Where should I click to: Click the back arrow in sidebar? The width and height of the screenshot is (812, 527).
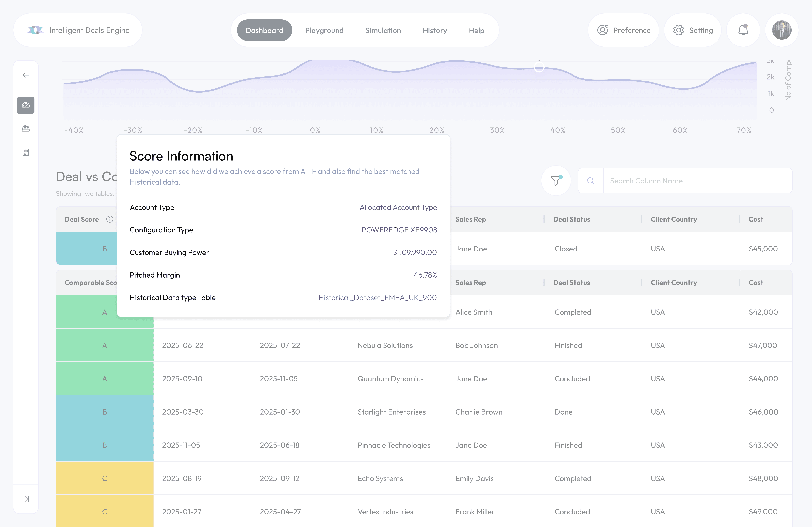point(26,75)
